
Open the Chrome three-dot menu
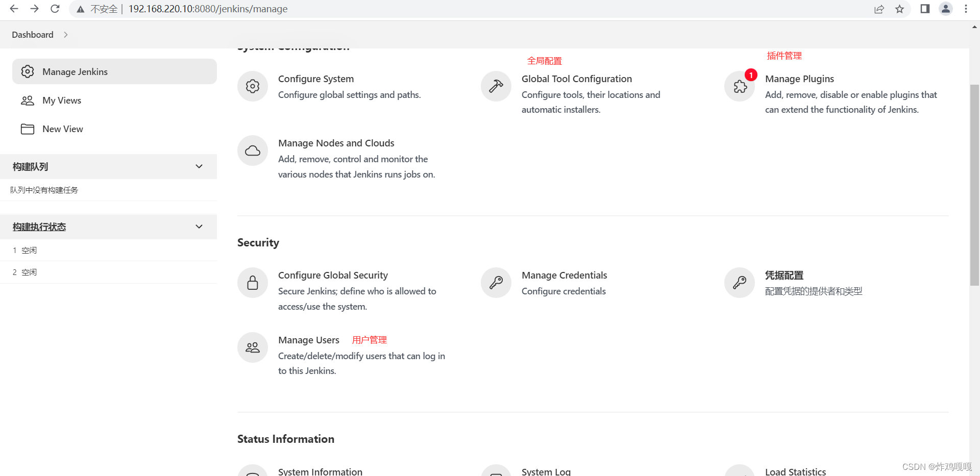click(x=966, y=9)
